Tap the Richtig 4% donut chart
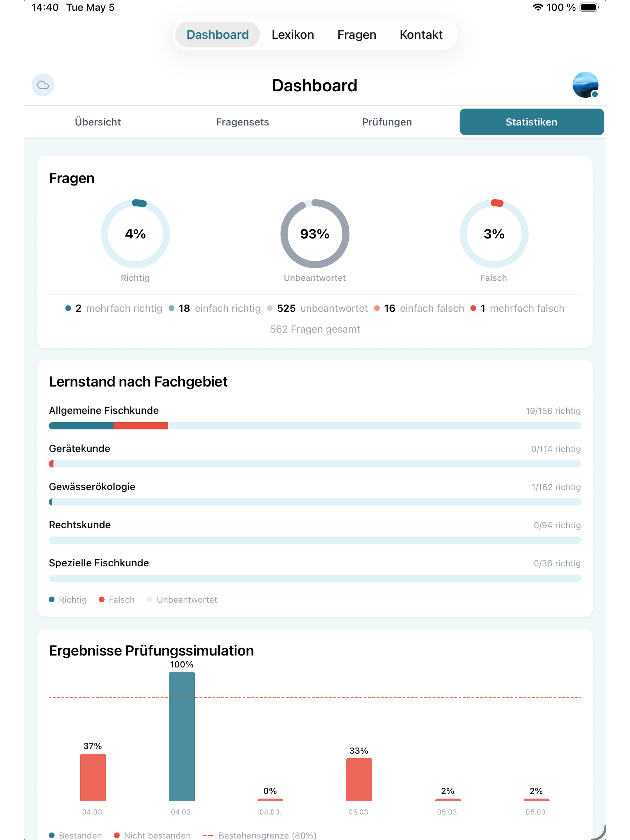Screen dimensions: 630x840 (x=135, y=234)
